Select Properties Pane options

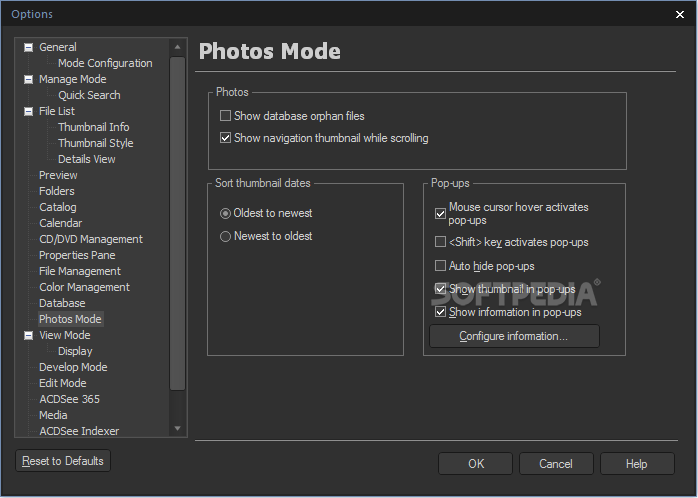pos(77,255)
